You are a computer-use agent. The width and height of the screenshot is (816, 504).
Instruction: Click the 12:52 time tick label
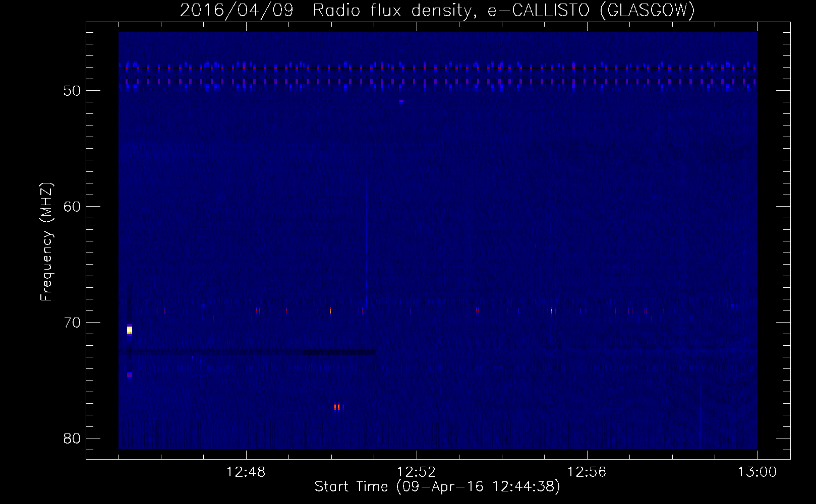417,472
